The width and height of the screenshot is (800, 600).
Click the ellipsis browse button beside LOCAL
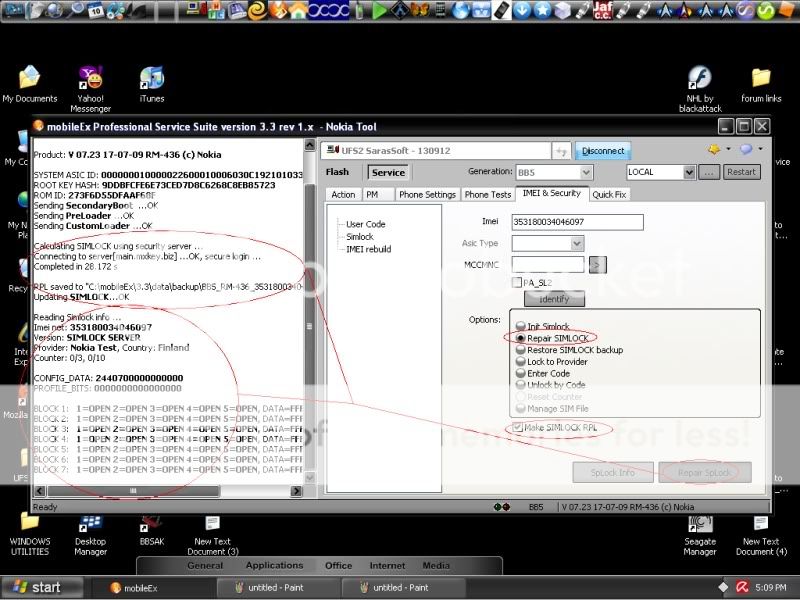tap(709, 172)
